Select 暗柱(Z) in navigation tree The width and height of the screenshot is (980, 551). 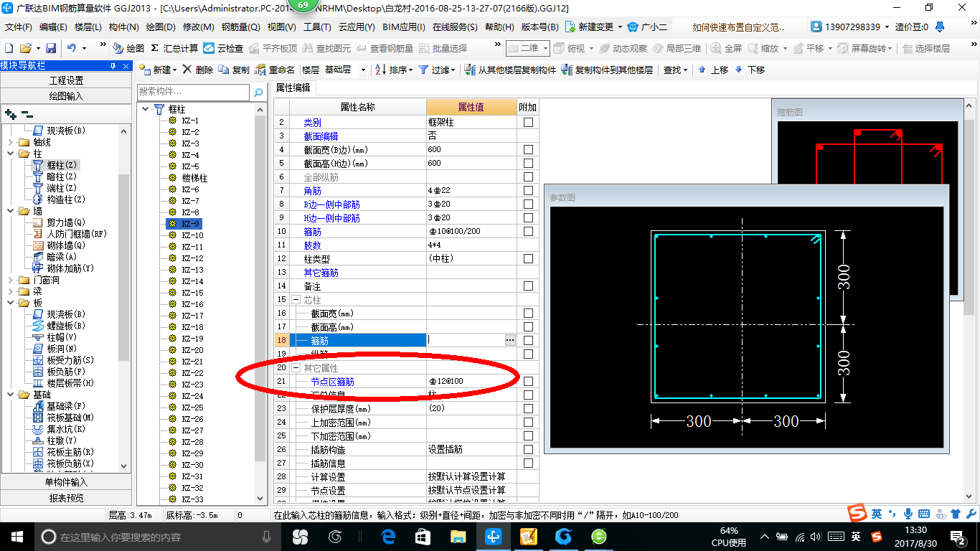[60, 176]
